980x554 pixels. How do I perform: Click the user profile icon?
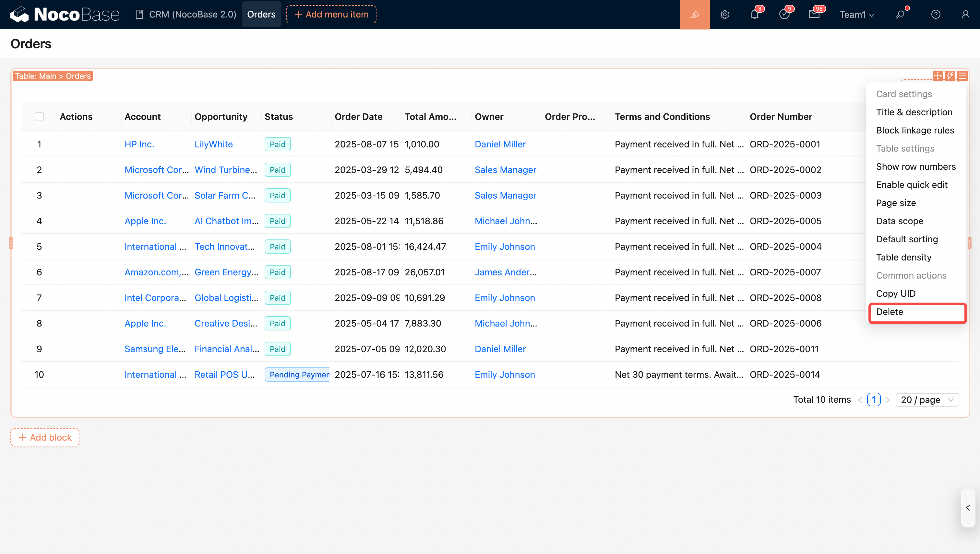tap(965, 15)
